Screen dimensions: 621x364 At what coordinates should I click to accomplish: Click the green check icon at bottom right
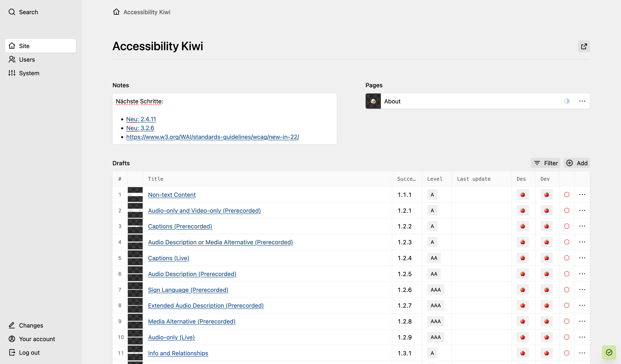(609, 352)
